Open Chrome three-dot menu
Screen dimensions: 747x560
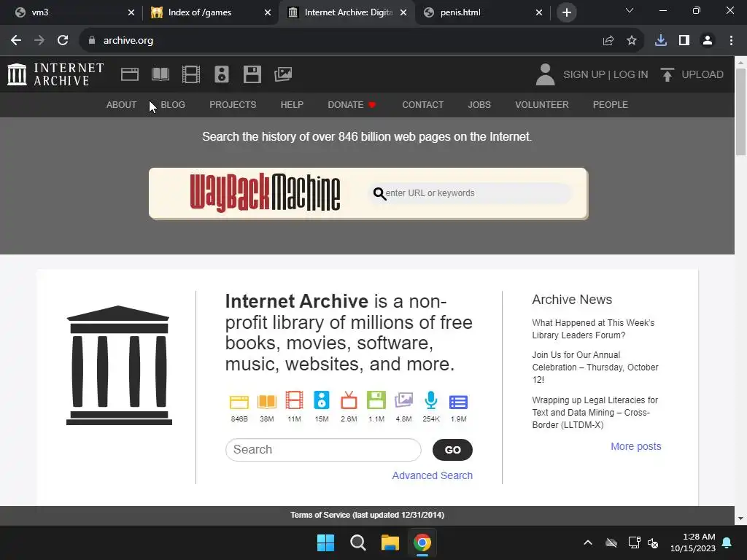(731, 41)
